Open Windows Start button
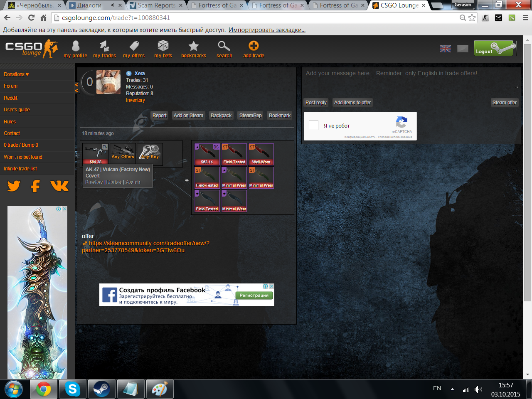The width and height of the screenshot is (532, 399). [14, 389]
